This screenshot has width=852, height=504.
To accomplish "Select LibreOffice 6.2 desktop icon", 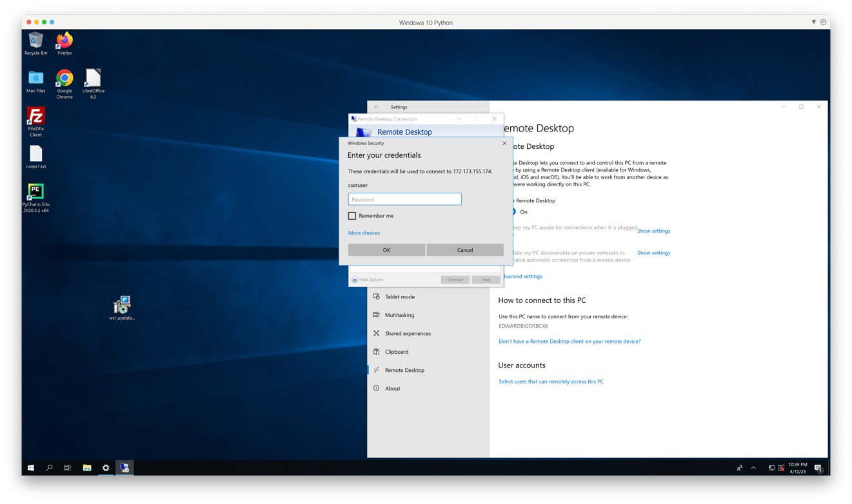I will point(93,84).
